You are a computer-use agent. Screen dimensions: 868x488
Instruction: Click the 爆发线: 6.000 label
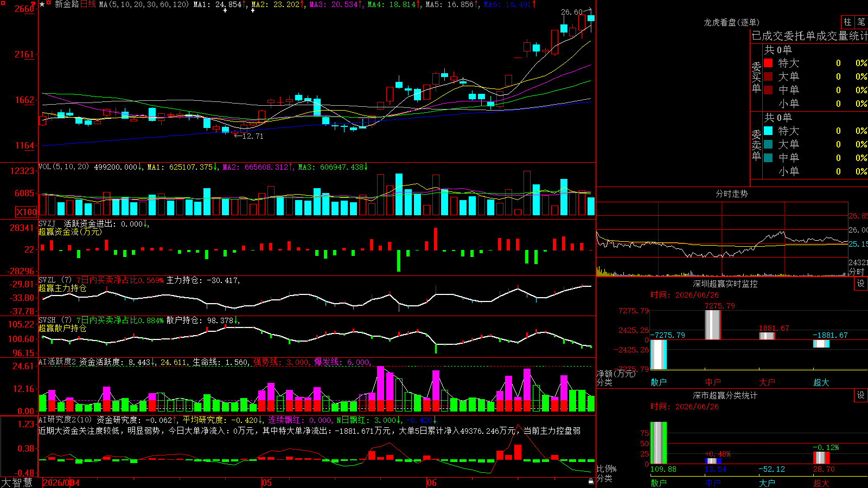pyautogui.click(x=342, y=362)
